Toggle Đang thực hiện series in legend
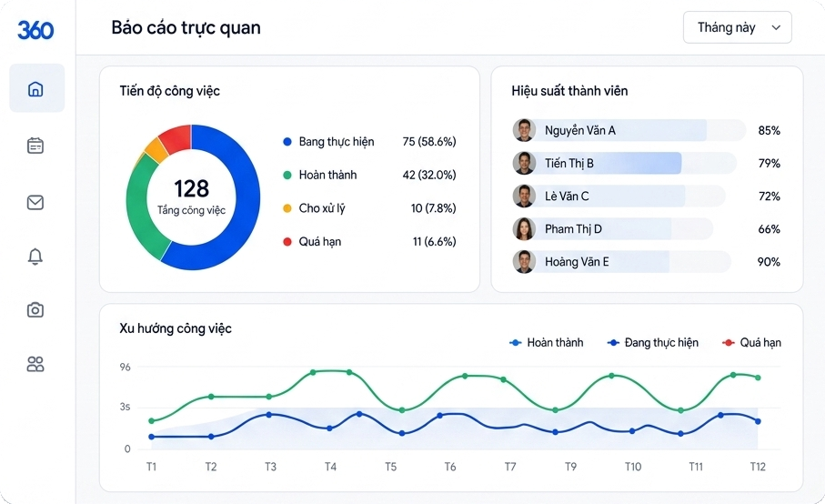 [x=653, y=342]
